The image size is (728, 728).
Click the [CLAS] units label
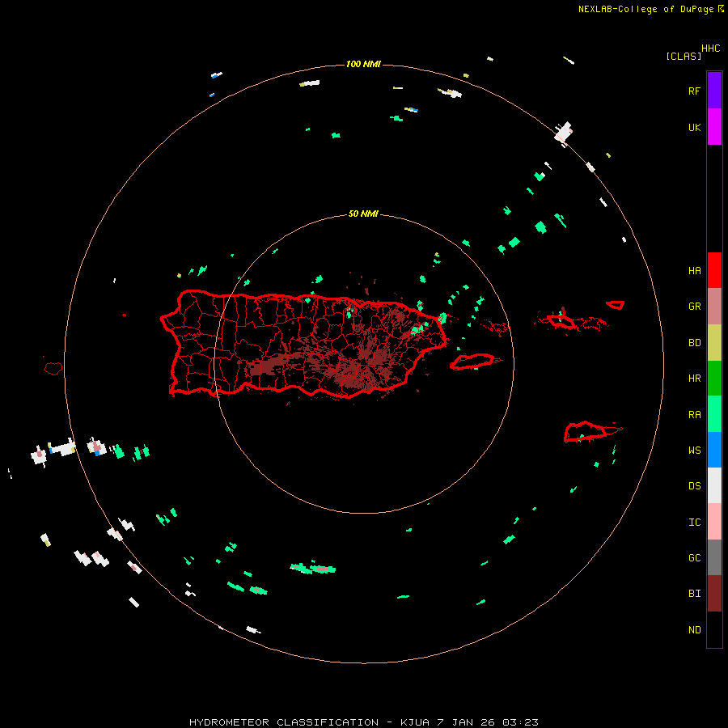[x=683, y=57]
